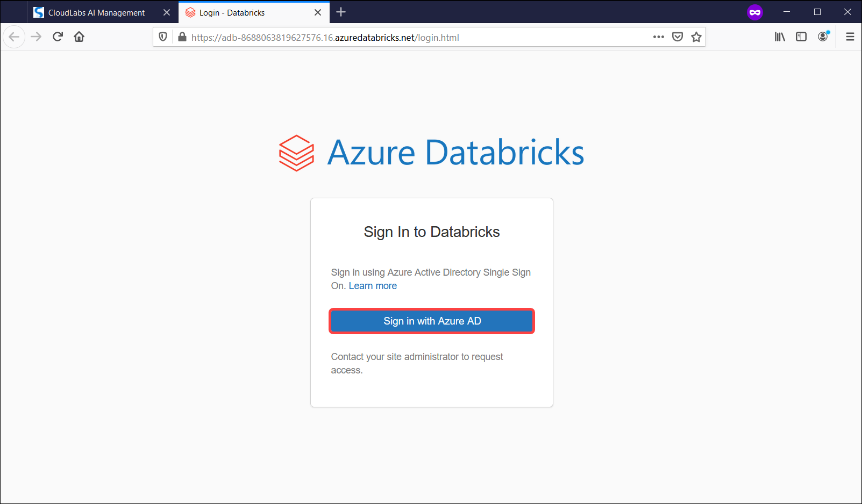862x504 pixels.
Task: Go to the browser home page
Action: click(x=79, y=37)
